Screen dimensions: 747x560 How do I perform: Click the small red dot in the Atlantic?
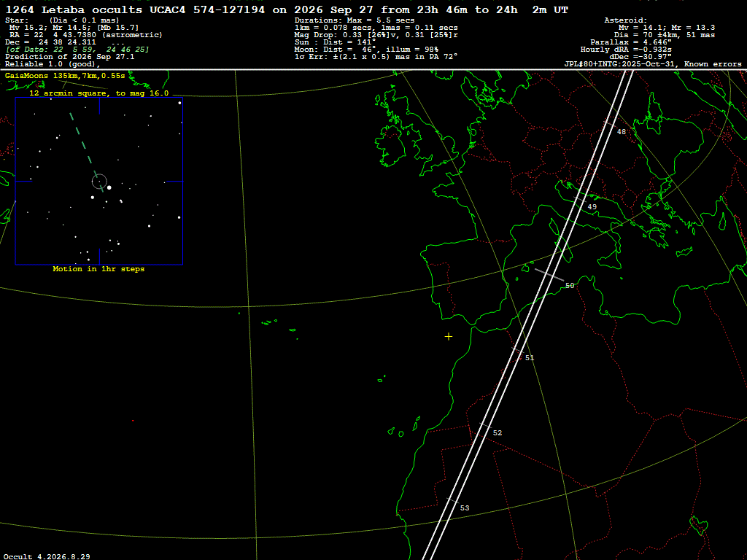pyautogui.click(x=133, y=421)
